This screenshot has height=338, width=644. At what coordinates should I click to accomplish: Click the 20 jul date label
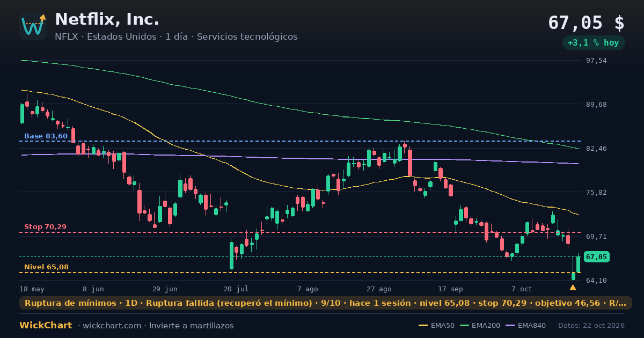pos(237,289)
